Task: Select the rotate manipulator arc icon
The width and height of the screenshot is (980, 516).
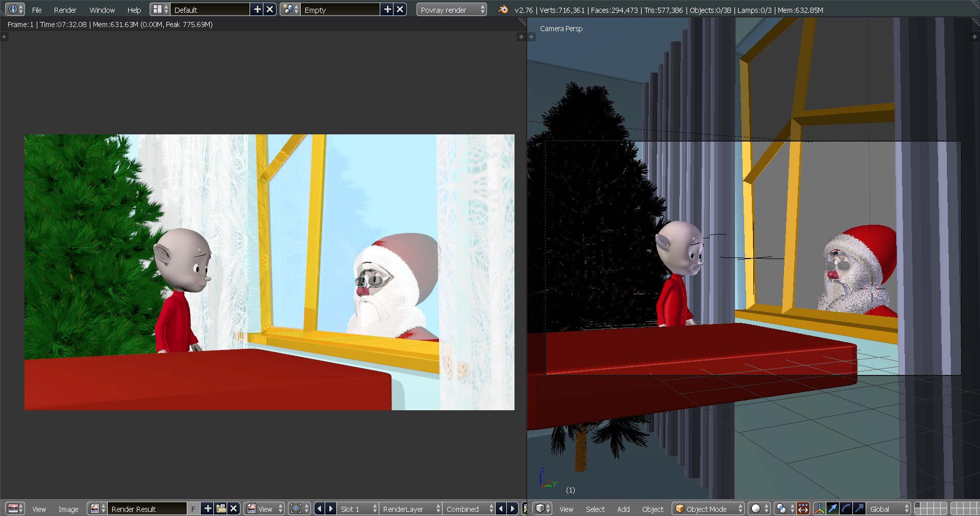Action: point(846,508)
